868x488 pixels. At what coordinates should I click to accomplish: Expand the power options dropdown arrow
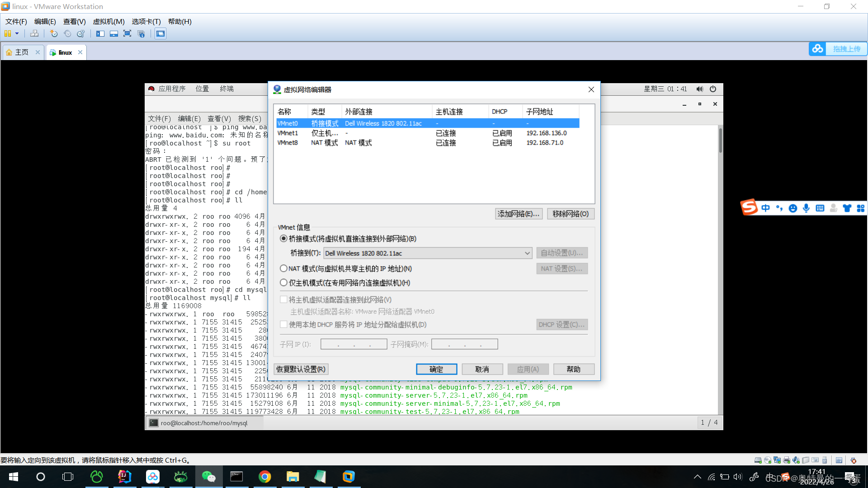click(17, 33)
